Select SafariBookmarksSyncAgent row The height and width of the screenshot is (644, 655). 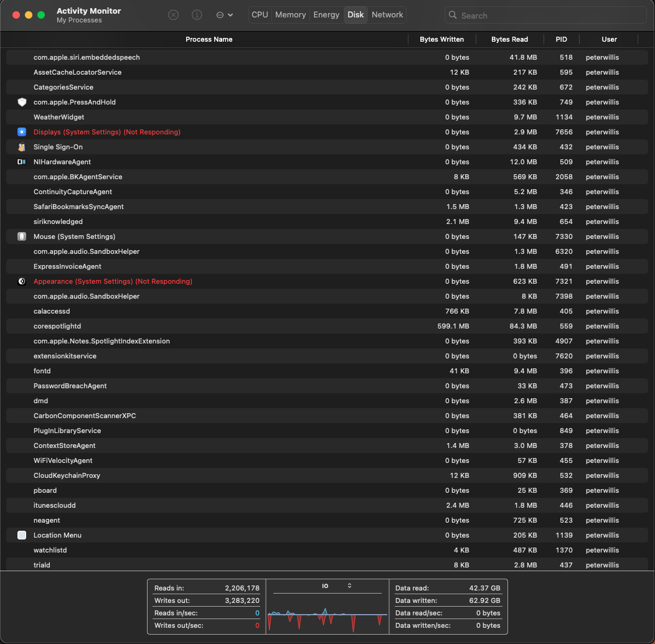pos(327,207)
